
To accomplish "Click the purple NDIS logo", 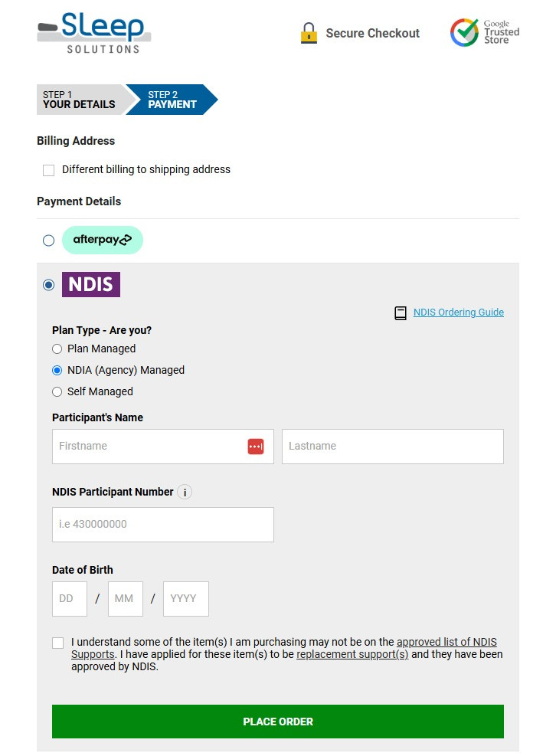I will pyautogui.click(x=91, y=285).
